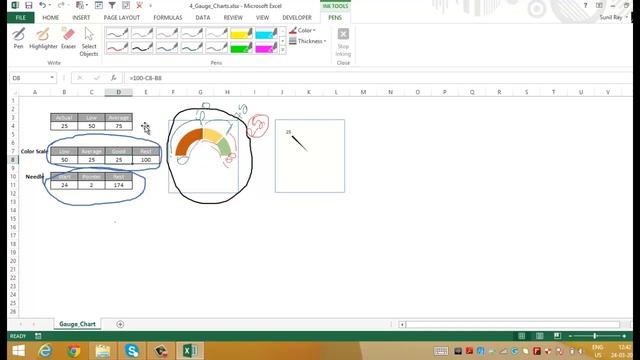Image resolution: width=640 pixels, height=360 pixels.
Task: Click in the formula bar
Action: (x=379, y=78)
